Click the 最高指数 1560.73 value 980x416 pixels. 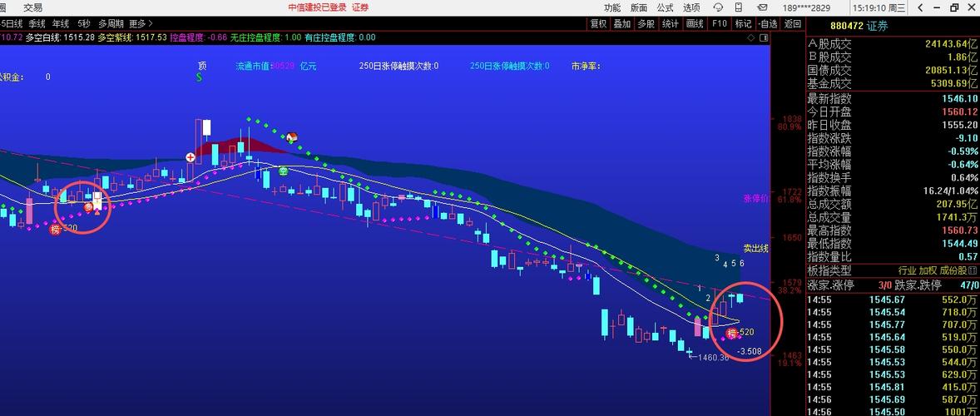961,230
